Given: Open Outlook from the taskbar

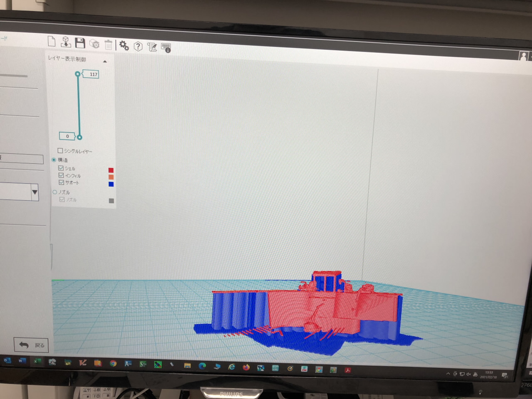Looking at the screenshot, I should click(7, 360).
